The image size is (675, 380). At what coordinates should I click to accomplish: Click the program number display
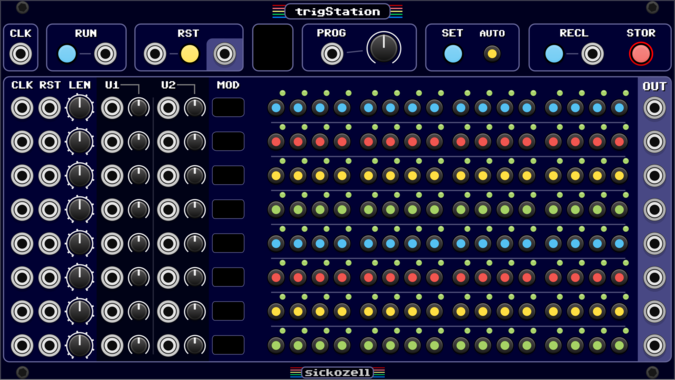(272, 47)
